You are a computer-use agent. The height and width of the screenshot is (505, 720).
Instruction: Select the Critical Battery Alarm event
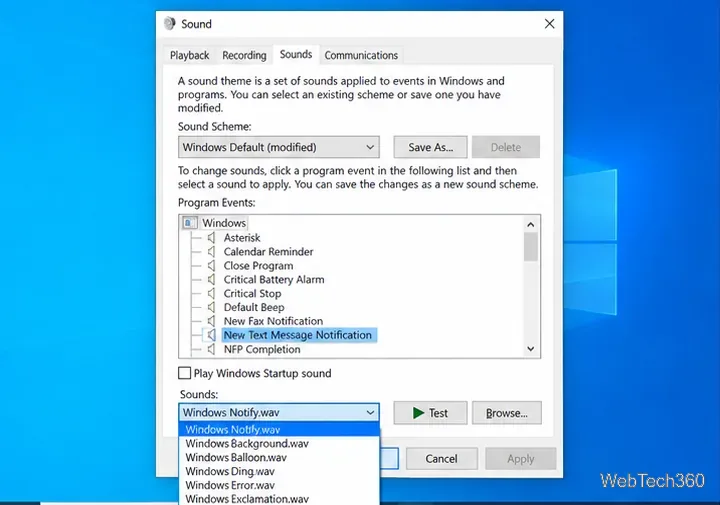tap(274, 280)
